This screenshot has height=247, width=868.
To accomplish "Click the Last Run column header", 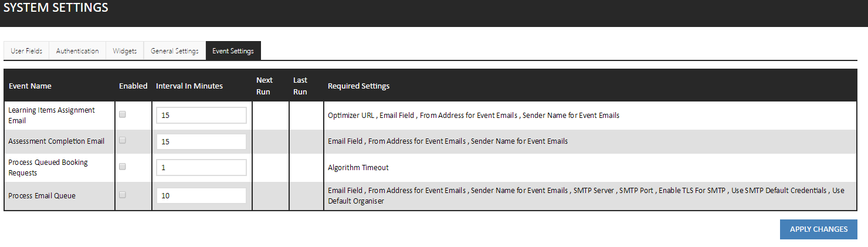I will tap(300, 86).
